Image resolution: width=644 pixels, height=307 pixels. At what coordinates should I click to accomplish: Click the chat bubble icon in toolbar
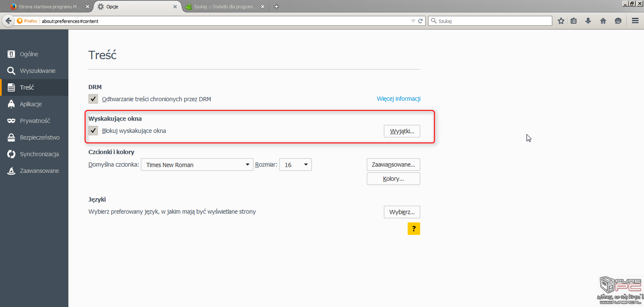618,21
